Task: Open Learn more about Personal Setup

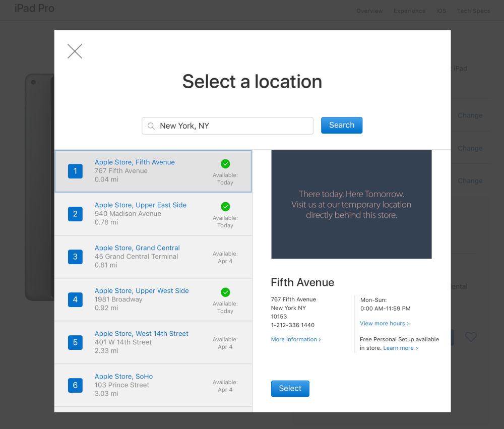Action: tap(400, 348)
